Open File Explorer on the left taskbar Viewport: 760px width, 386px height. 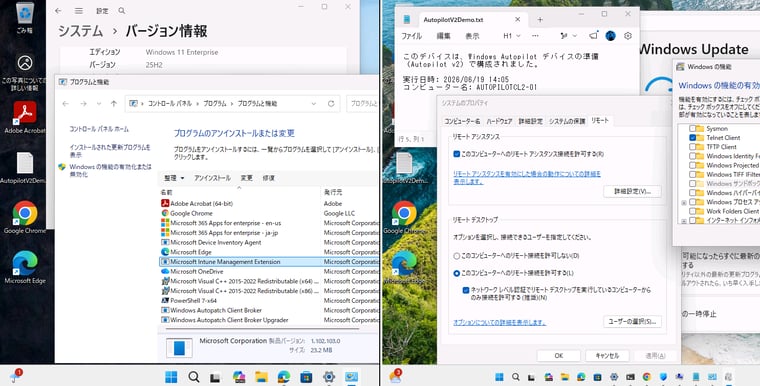(261, 377)
